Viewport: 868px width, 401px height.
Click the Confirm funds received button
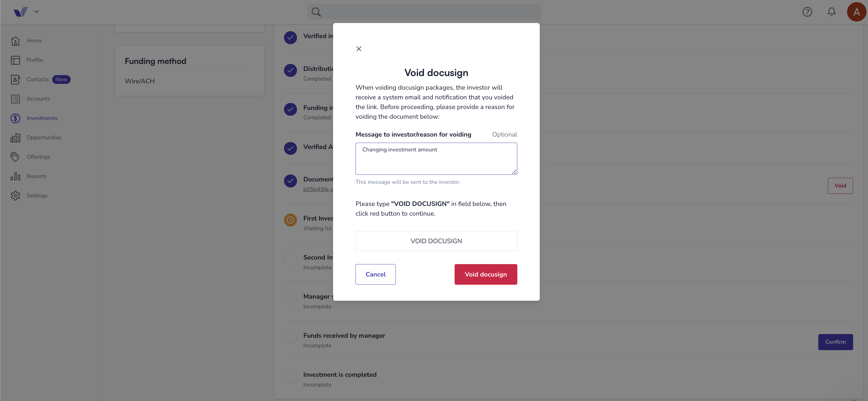pyautogui.click(x=835, y=342)
